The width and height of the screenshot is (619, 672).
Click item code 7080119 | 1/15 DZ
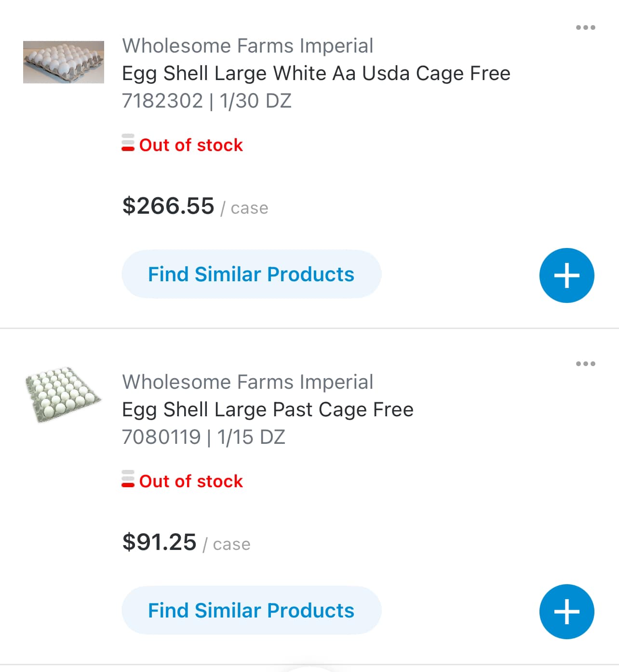point(203,437)
